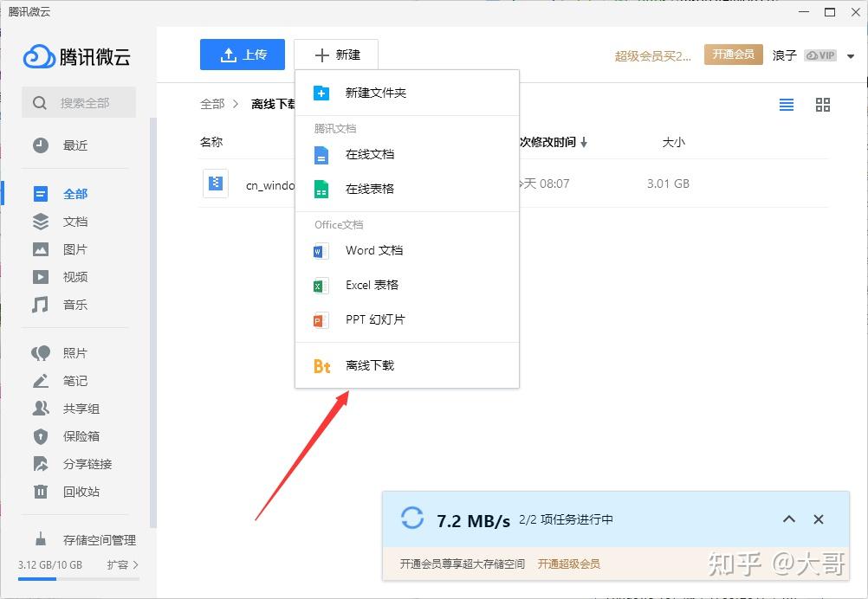Image resolution: width=868 pixels, height=599 pixels.
Task: Choose 在线文档 from the menu
Action: (407, 155)
